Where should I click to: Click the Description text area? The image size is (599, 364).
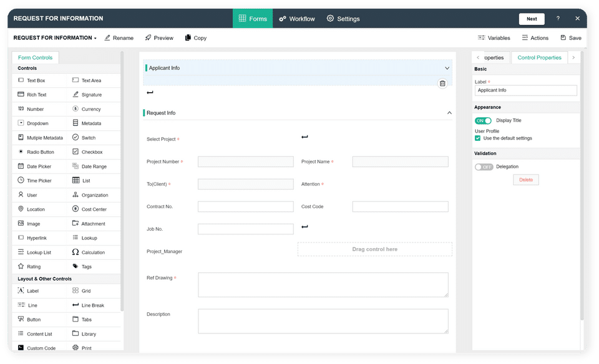click(x=323, y=321)
